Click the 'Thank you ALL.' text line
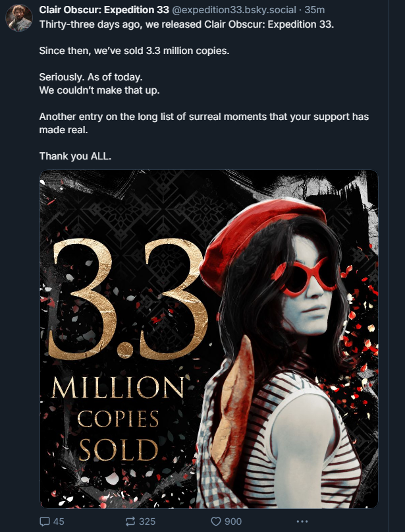This screenshot has width=405, height=532. [75, 156]
